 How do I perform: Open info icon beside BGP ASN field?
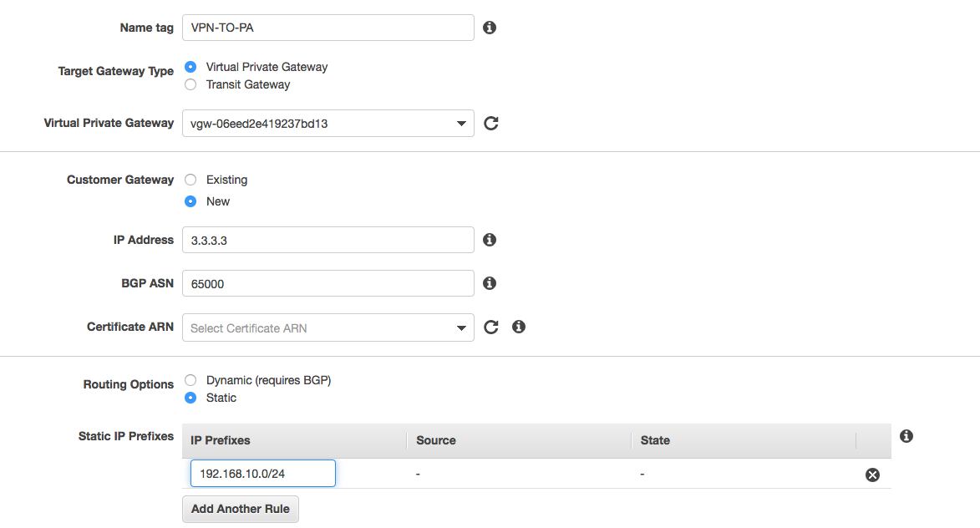490,284
